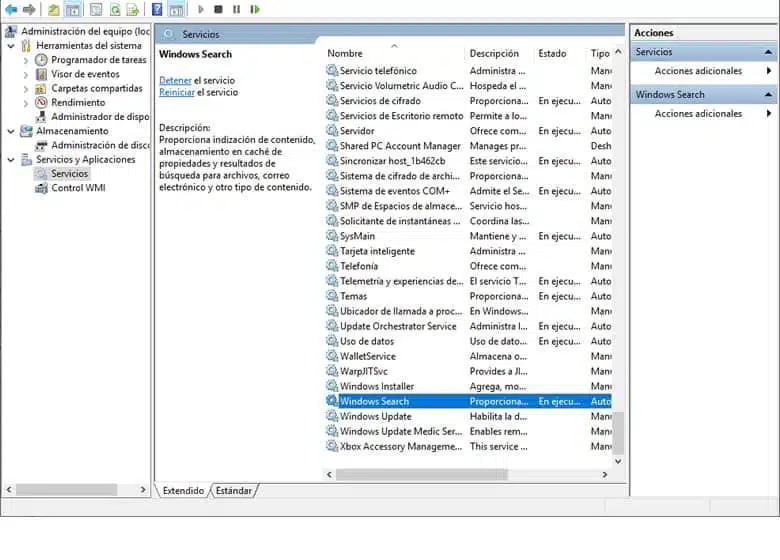Select Administrador de dispositivos tree node
The width and height of the screenshot is (780, 560).
(100, 116)
